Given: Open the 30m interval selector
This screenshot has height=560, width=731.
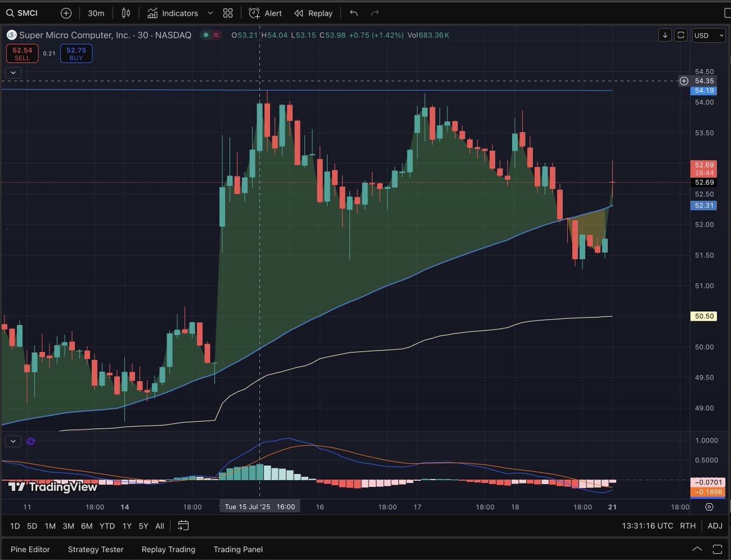Looking at the screenshot, I should point(95,13).
